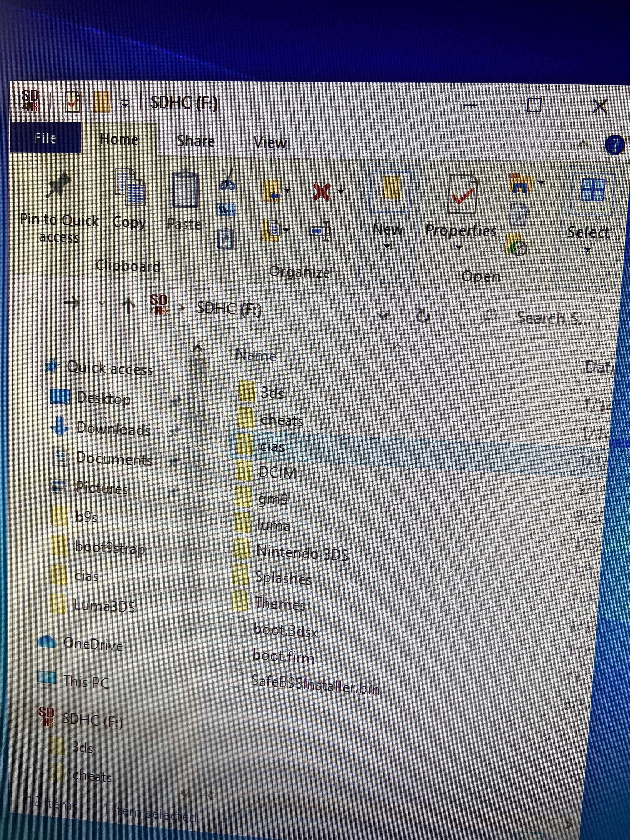Expand the Move to dropdown arrow
This screenshot has height=840, width=630.
pos(287,190)
